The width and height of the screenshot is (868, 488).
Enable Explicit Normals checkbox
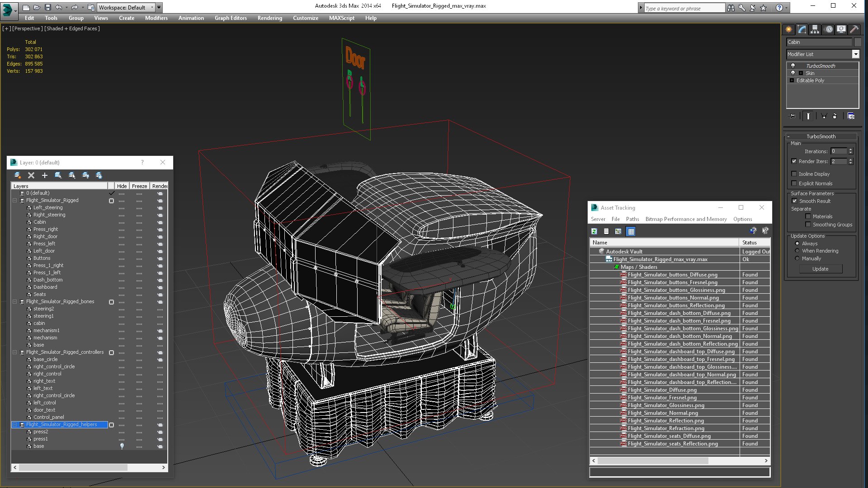click(794, 183)
